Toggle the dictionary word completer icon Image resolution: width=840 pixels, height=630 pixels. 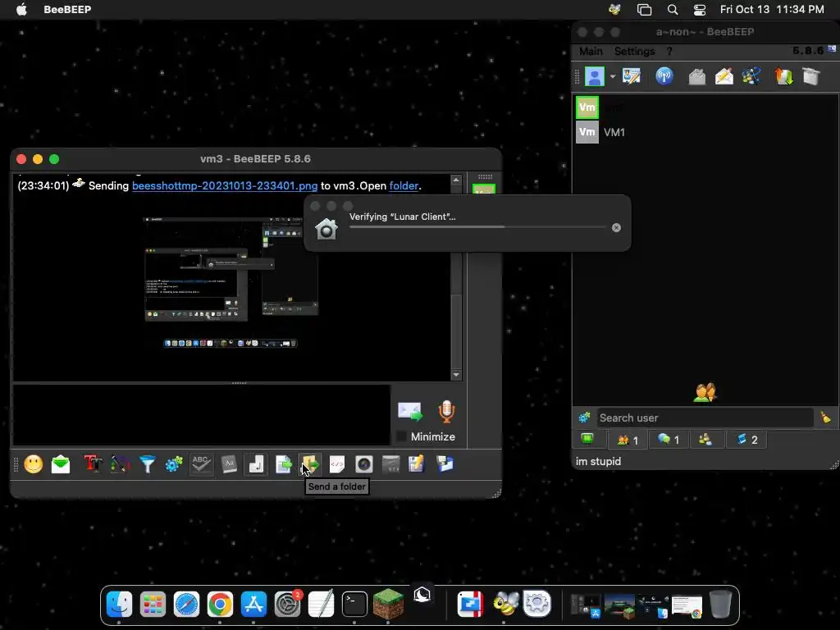click(x=229, y=464)
